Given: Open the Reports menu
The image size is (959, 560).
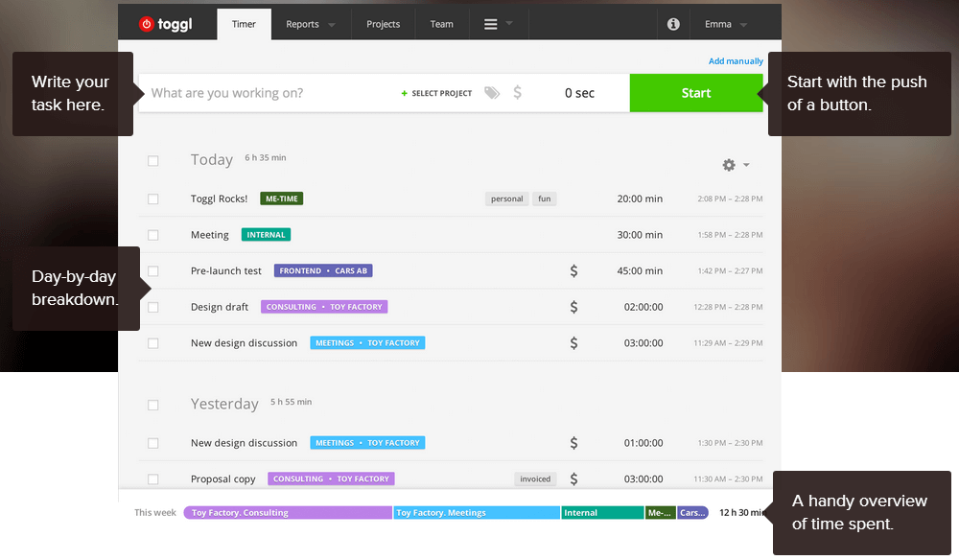Looking at the screenshot, I should pos(303,24).
